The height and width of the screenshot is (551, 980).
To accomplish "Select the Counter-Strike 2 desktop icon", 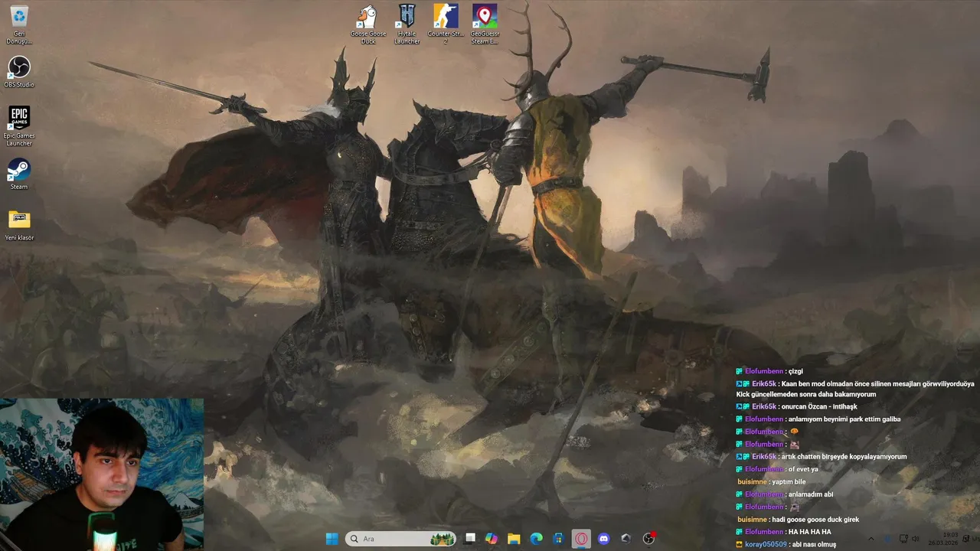I will 446,24.
